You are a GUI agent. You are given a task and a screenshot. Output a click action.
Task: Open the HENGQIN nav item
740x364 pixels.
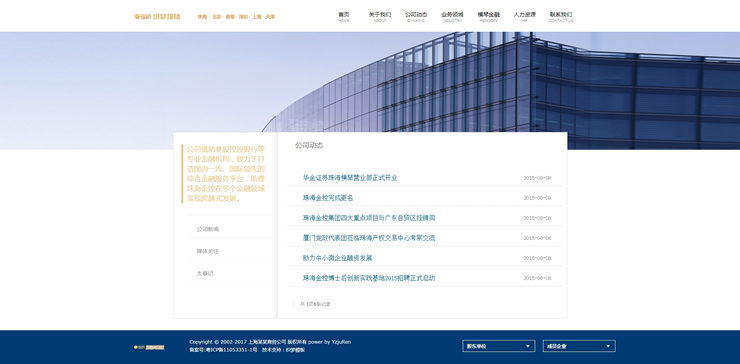(488, 17)
